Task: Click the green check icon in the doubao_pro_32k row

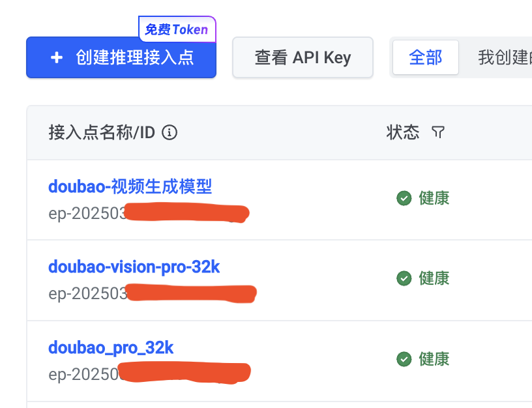Action: click(404, 359)
